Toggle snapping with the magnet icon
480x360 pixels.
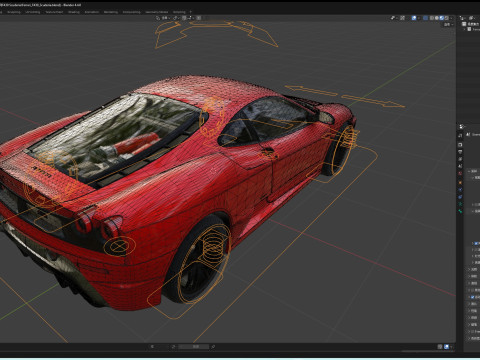[184, 18]
